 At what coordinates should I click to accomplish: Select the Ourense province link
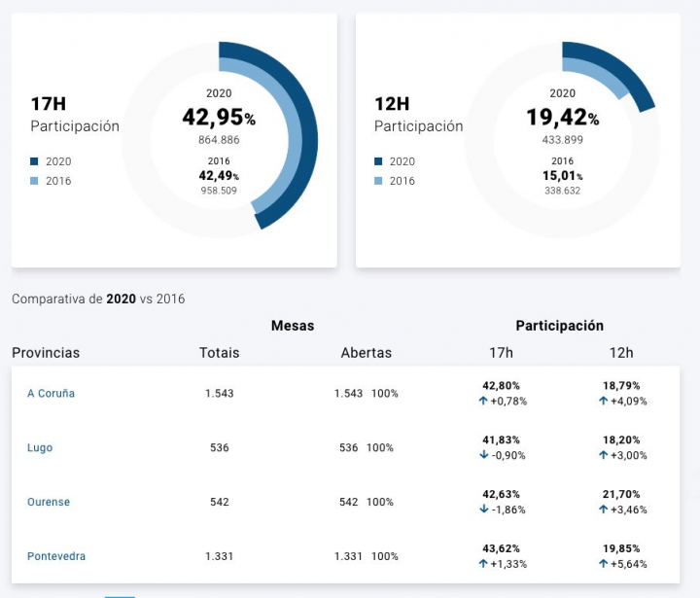(x=49, y=503)
